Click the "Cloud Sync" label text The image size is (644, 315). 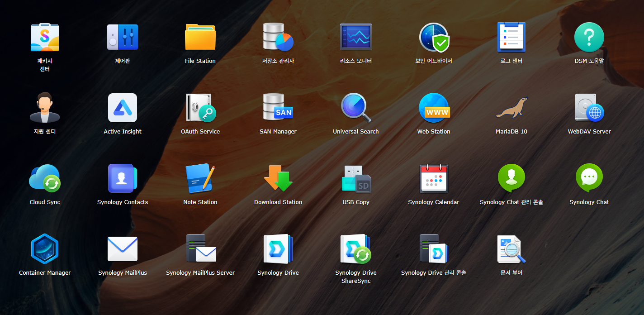point(45,202)
